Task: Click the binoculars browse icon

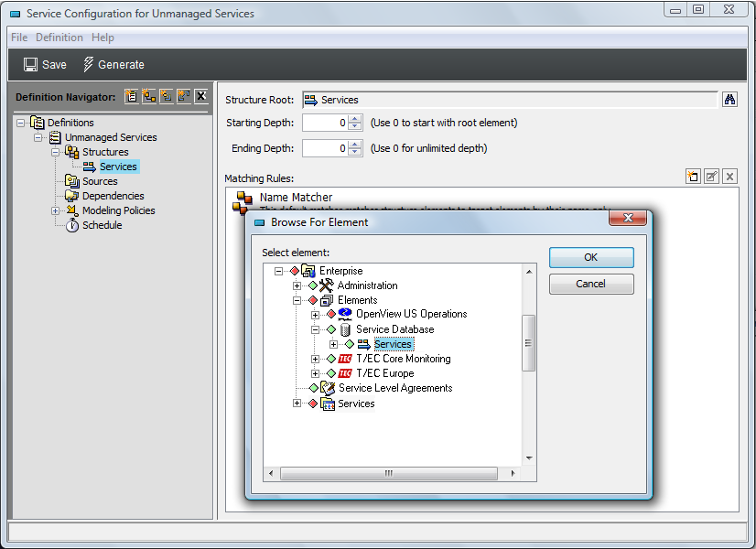Action: click(x=730, y=100)
